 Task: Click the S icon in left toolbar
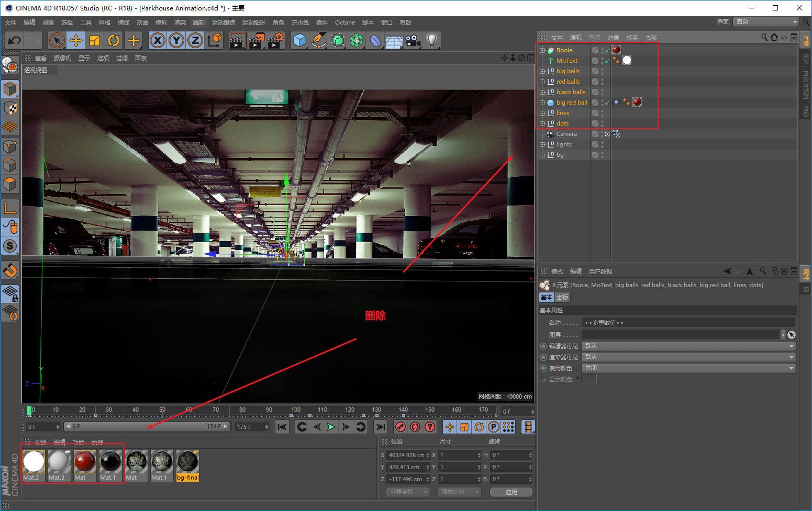click(x=10, y=246)
